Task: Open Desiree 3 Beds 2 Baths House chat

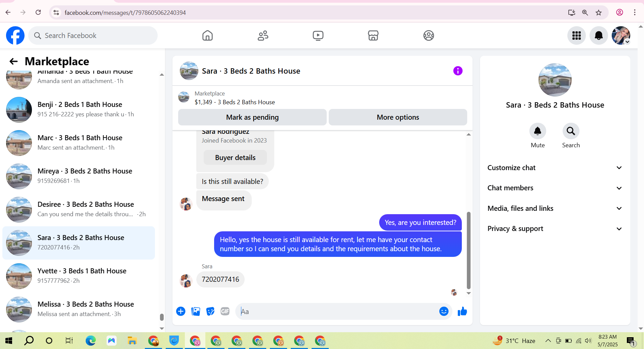Action: [79, 209]
